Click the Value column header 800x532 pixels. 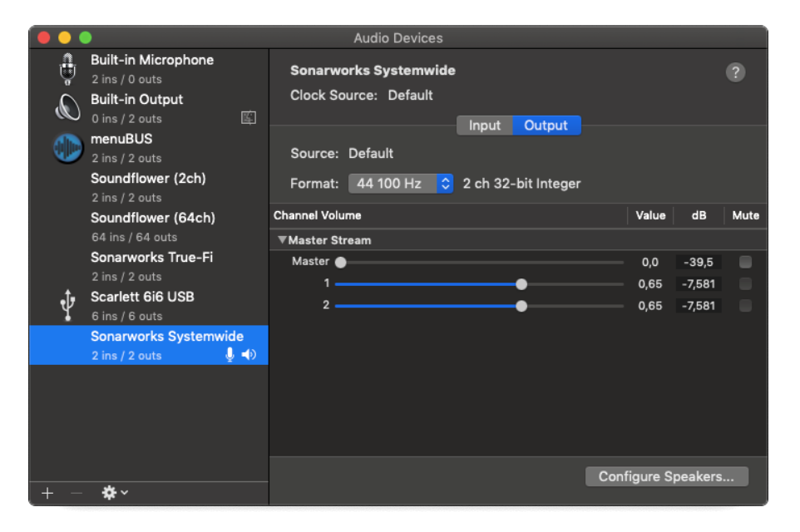point(650,216)
